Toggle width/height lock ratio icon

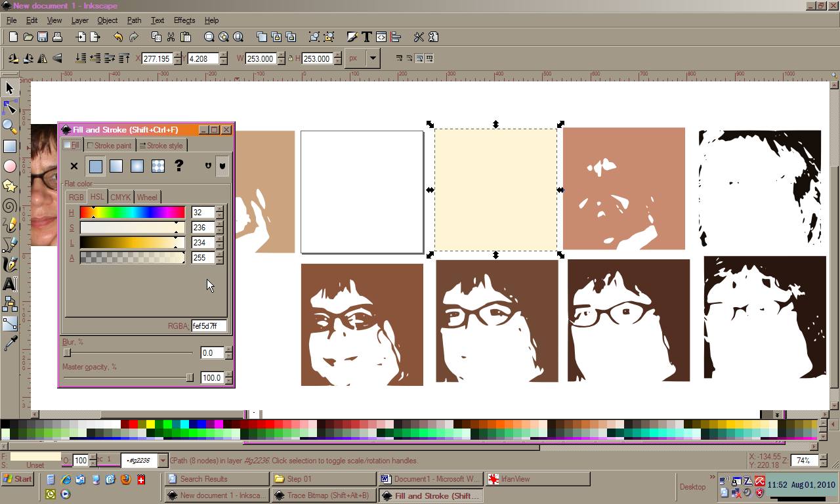pyautogui.click(x=290, y=58)
